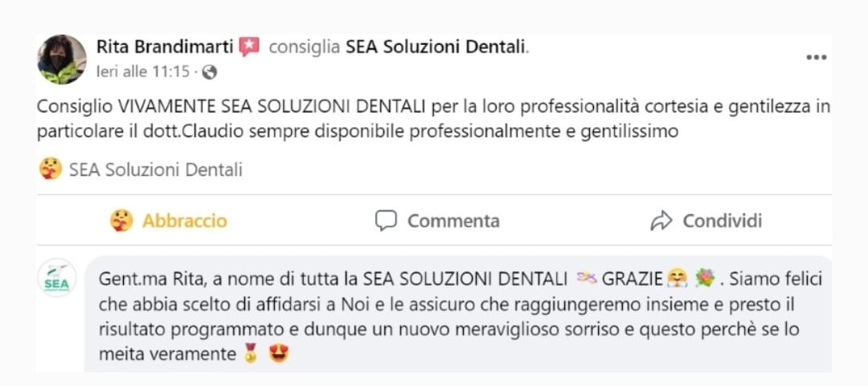Click the red recommendation star badge
Image resolution: width=868 pixels, height=386 pixels.
point(249,47)
